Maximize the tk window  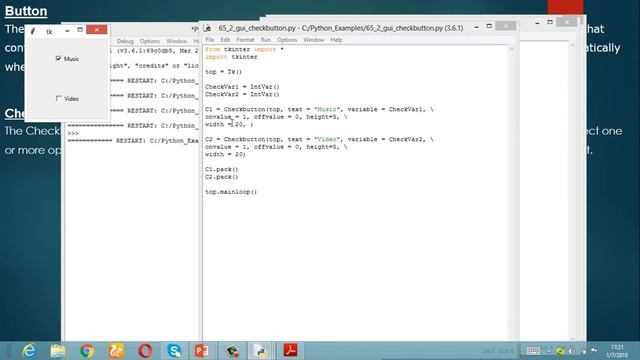click(80, 30)
